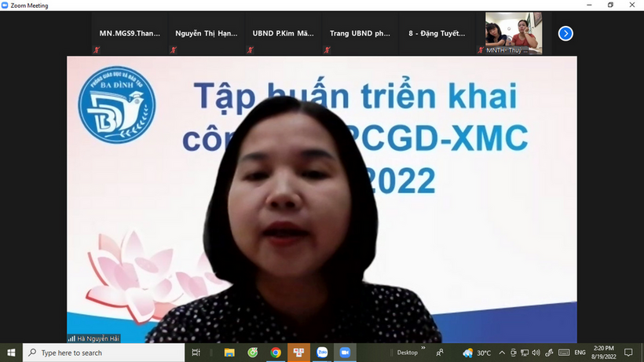Screen dimensions: 644x362
Task: Click the clock showing 2:20 PM
Action: (605, 353)
